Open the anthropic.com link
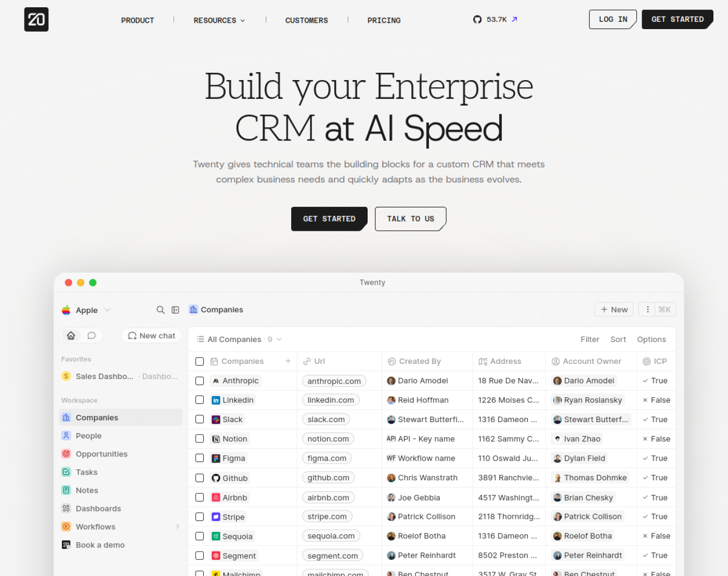This screenshot has height=576, width=728. (x=334, y=381)
